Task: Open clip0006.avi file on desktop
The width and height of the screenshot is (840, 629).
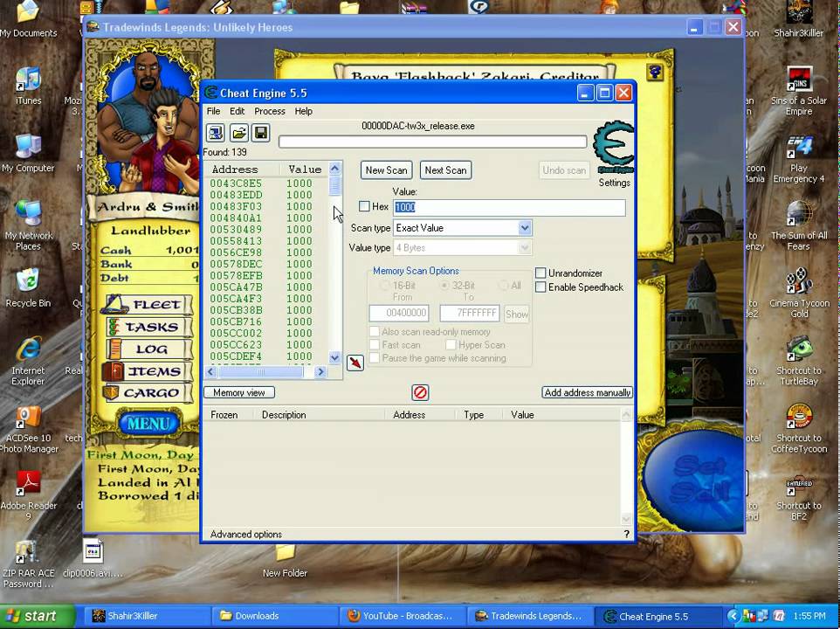Action: 93,558
